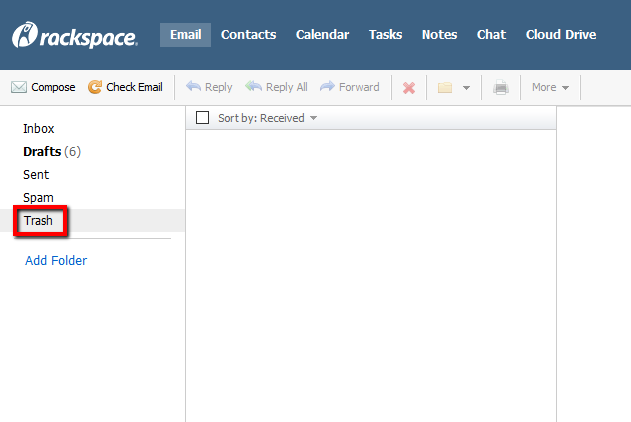The image size is (631, 422).
Task: Open the Tasks tab
Action: pyautogui.click(x=386, y=35)
